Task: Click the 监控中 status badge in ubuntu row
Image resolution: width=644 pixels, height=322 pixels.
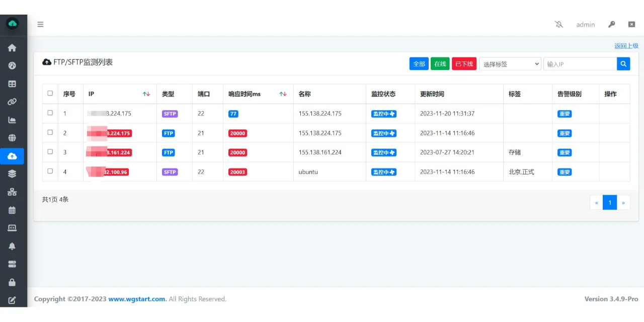Action: pos(384,172)
